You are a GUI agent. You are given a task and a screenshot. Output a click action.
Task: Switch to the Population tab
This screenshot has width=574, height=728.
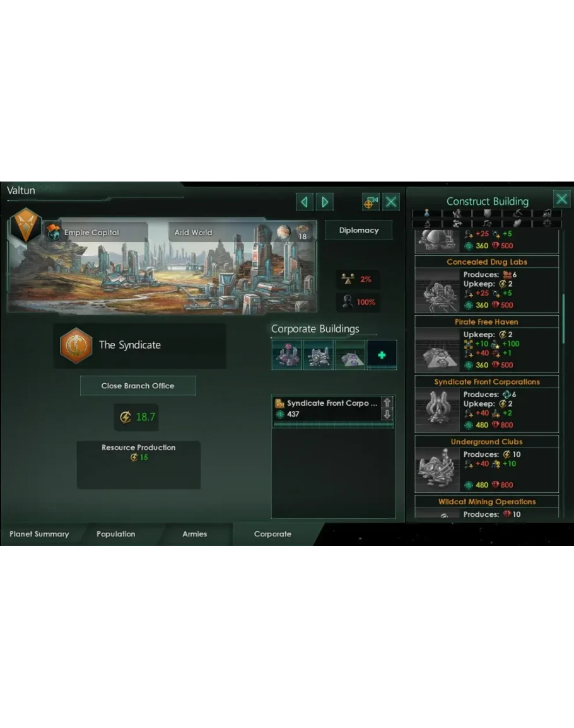(x=115, y=534)
